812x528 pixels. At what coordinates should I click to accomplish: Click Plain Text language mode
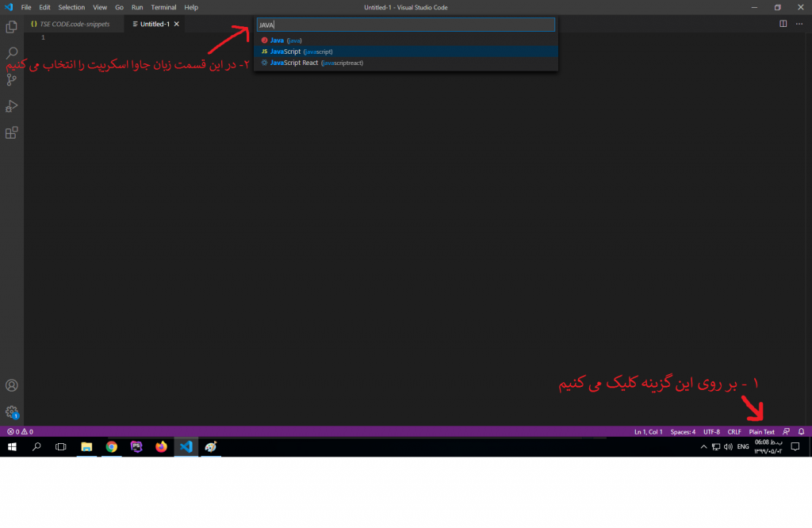tap(761, 432)
